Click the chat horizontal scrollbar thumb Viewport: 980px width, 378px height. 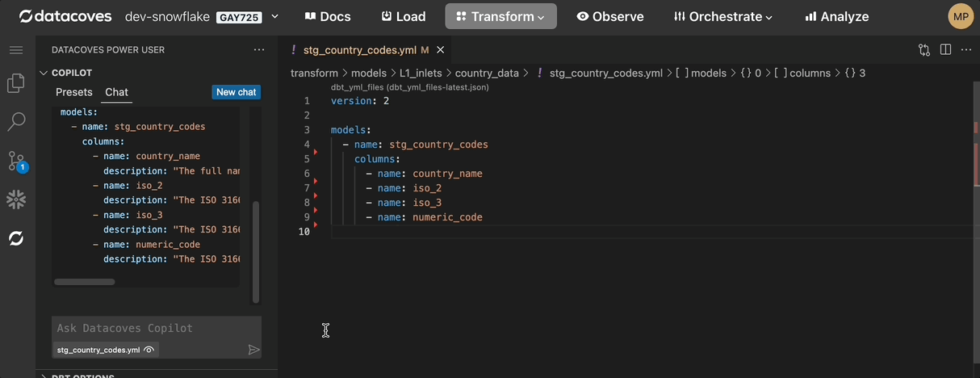[85, 282]
